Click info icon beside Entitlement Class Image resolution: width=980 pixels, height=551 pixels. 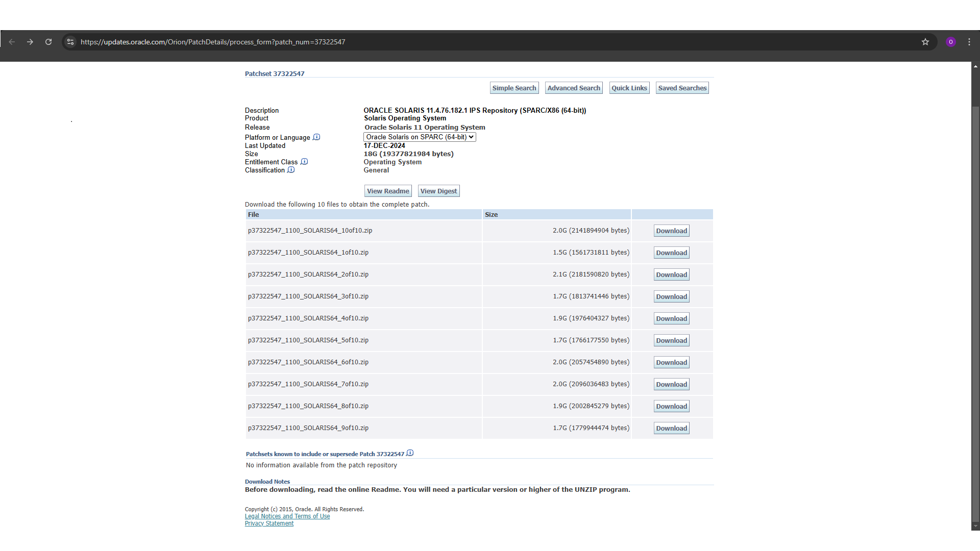(x=304, y=162)
